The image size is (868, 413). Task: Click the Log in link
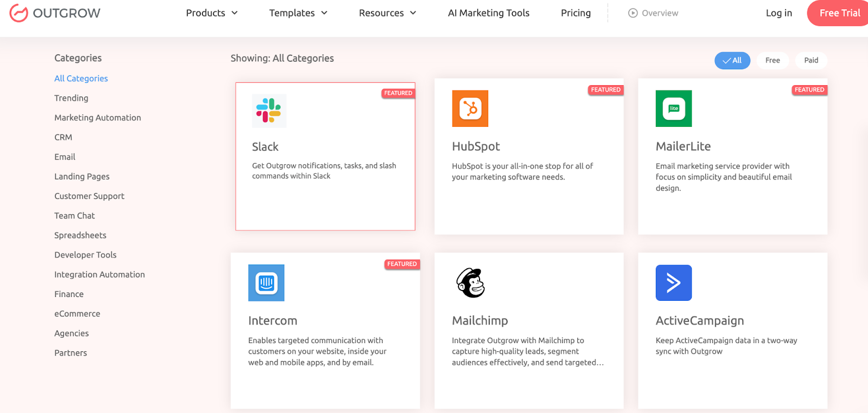(x=778, y=13)
